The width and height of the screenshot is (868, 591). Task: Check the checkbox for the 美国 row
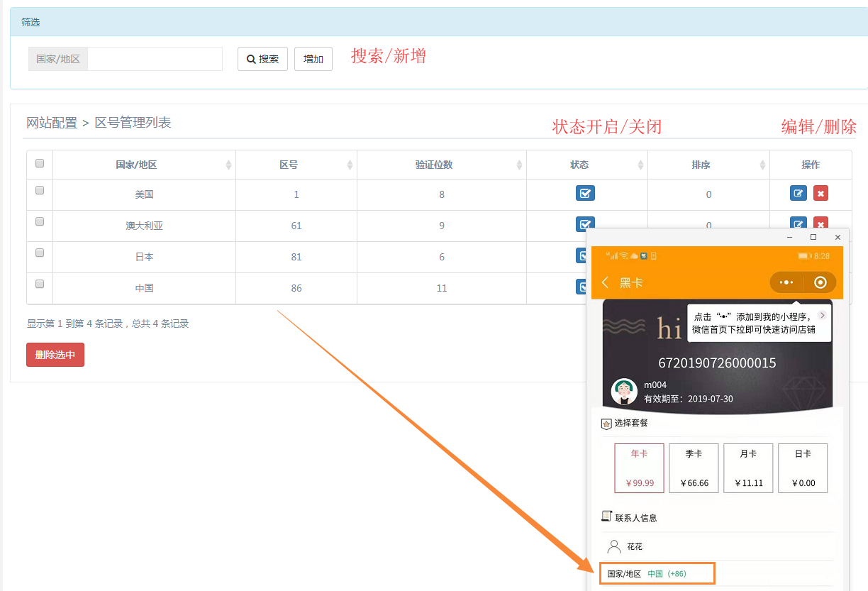click(40, 190)
